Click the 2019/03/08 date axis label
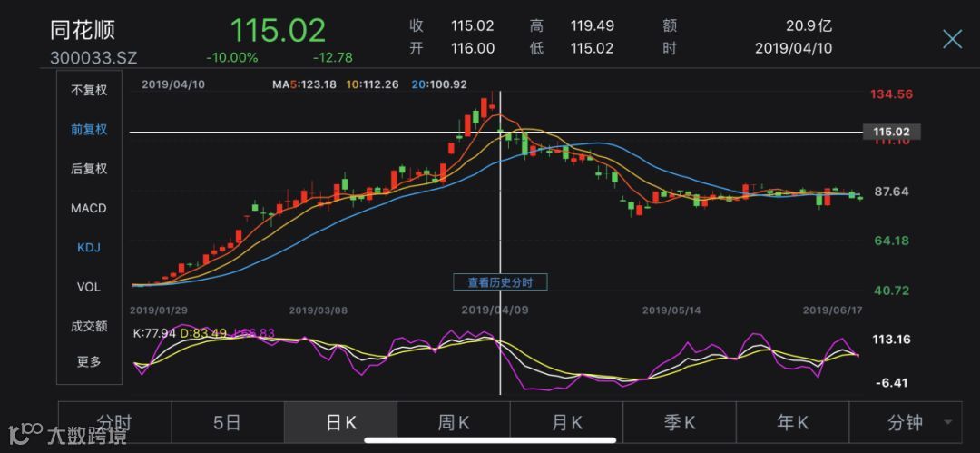This screenshot has width=980, height=453. [x=318, y=310]
